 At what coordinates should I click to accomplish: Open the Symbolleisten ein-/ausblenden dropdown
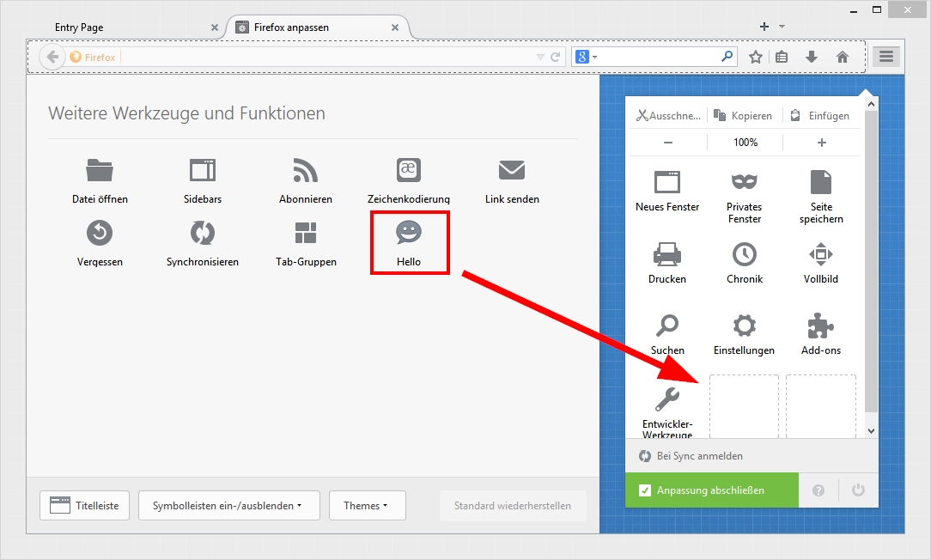pyautogui.click(x=229, y=505)
